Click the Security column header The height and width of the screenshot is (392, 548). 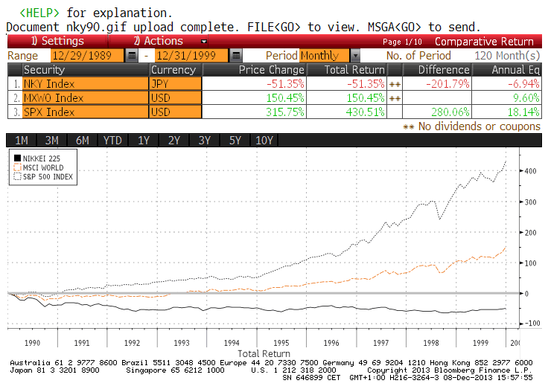(x=86, y=70)
